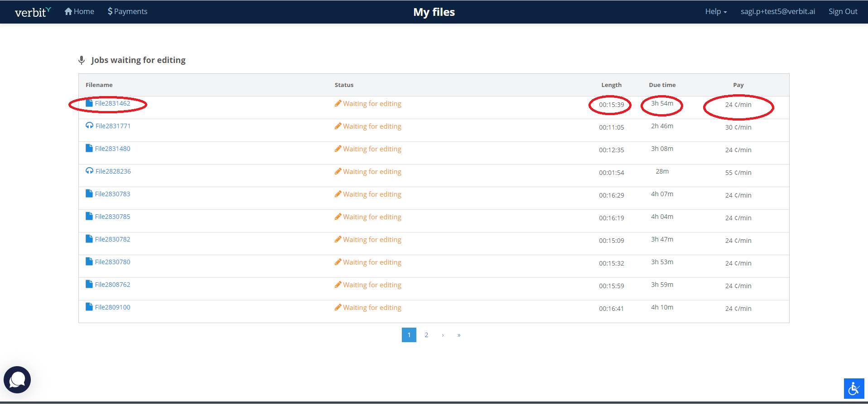Click the microphone icon beside Jobs waiting heading

click(82, 59)
